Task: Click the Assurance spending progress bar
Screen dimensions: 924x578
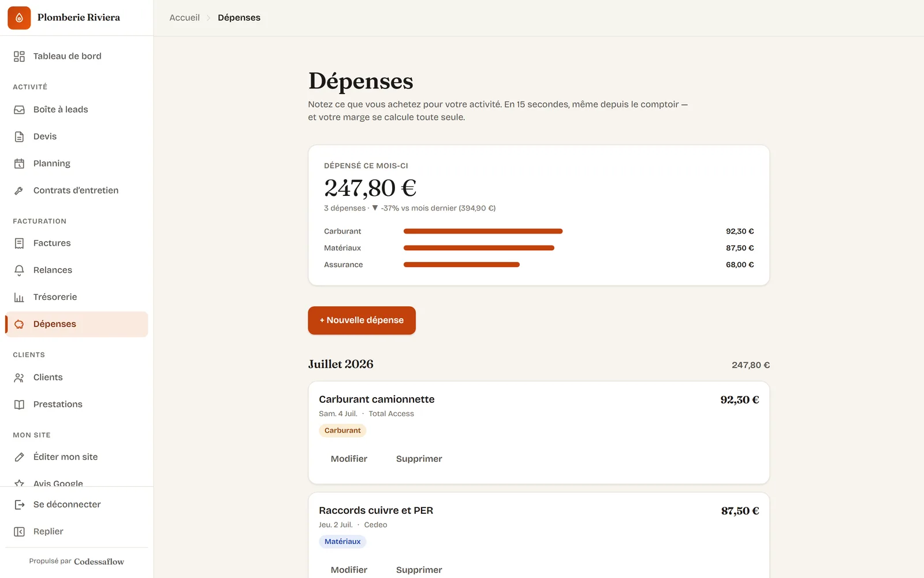Action: pyautogui.click(x=461, y=265)
